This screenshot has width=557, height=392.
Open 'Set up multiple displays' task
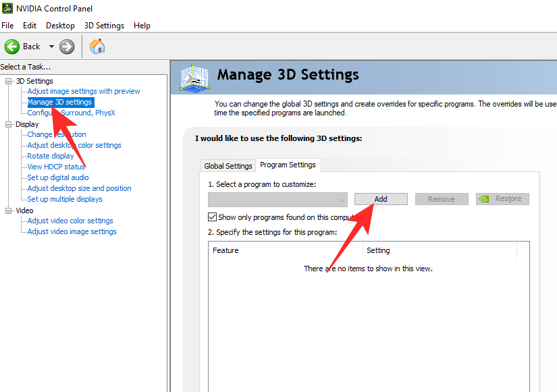point(65,199)
